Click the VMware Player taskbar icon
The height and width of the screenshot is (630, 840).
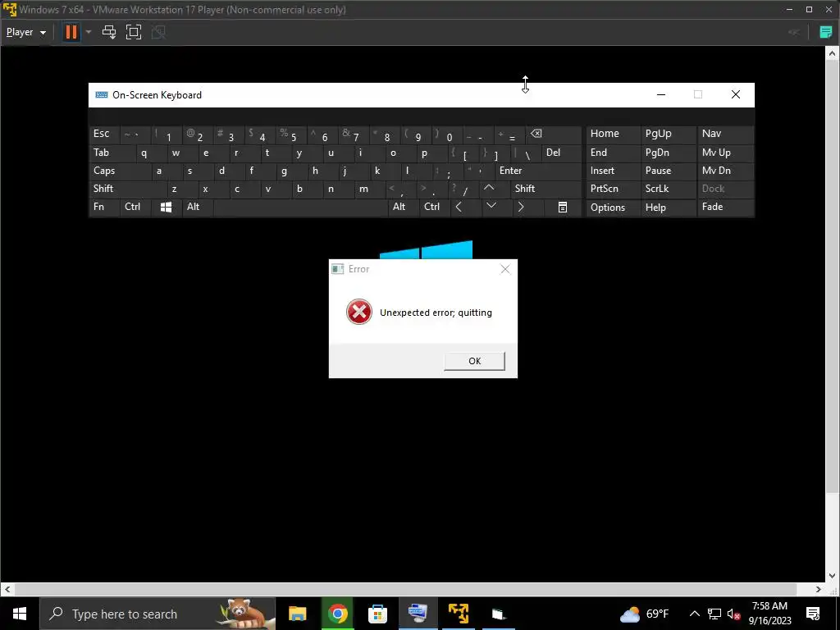point(458,614)
